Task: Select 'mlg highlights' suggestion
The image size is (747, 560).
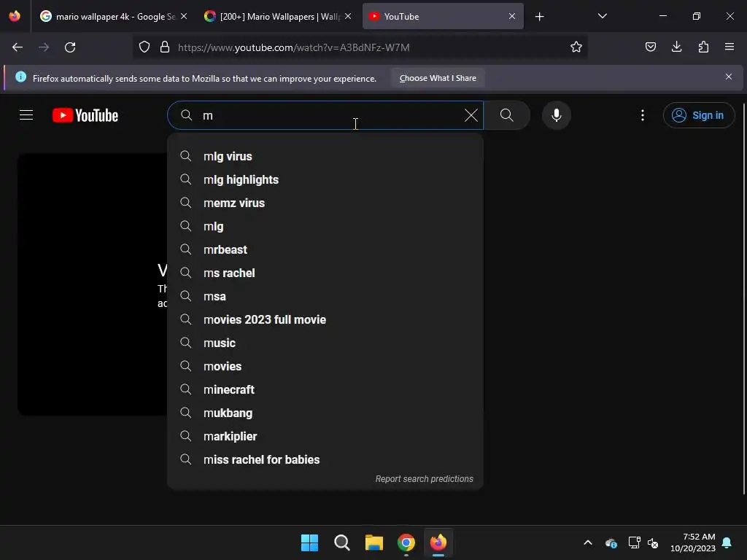Action: (x=325, y=179)
